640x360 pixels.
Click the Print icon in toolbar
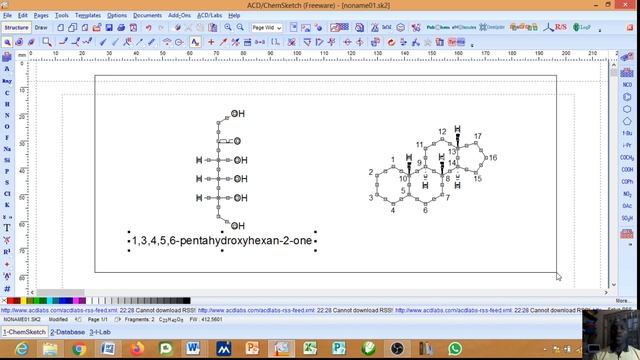pyautogui.click(x=121, y=28)
